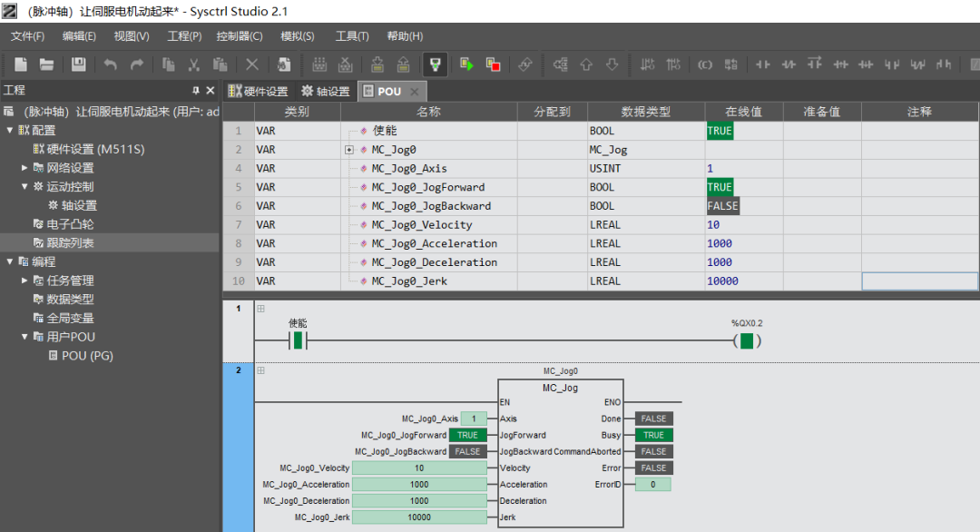980x532 pixels.
Task: Close the 工程 panel
Action: pos(211,91)
